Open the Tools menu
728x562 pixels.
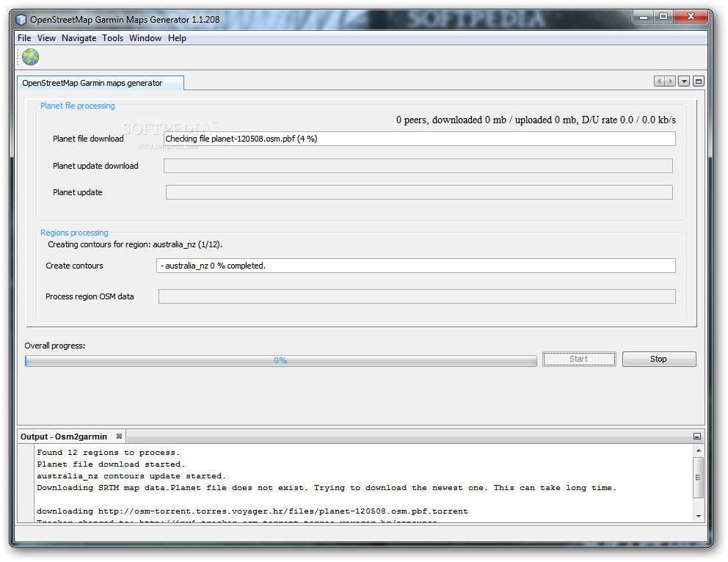click(x=113, y=38)
